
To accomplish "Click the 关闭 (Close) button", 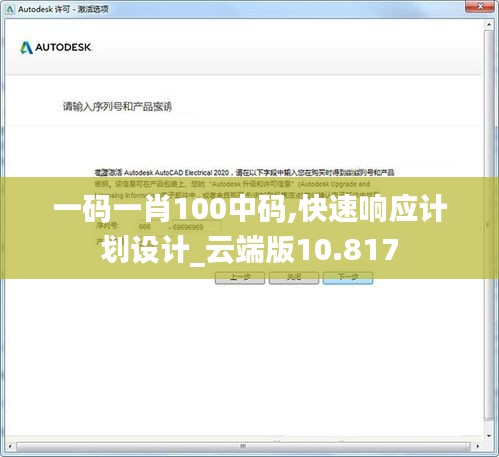I will point(294,277).
